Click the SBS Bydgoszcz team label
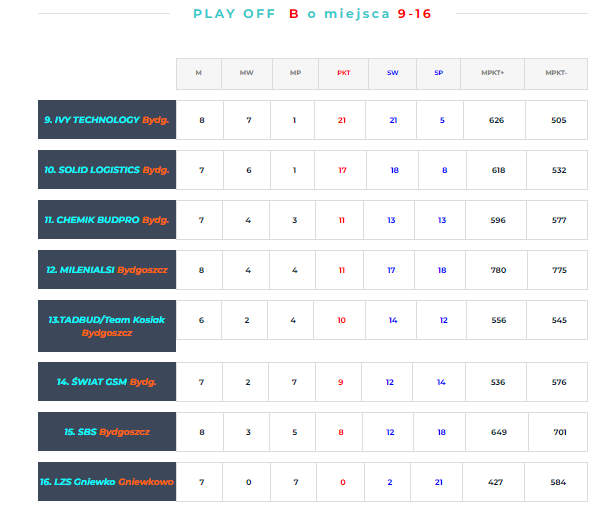Screen dimensions: 607x519 (x=106, y=432)
